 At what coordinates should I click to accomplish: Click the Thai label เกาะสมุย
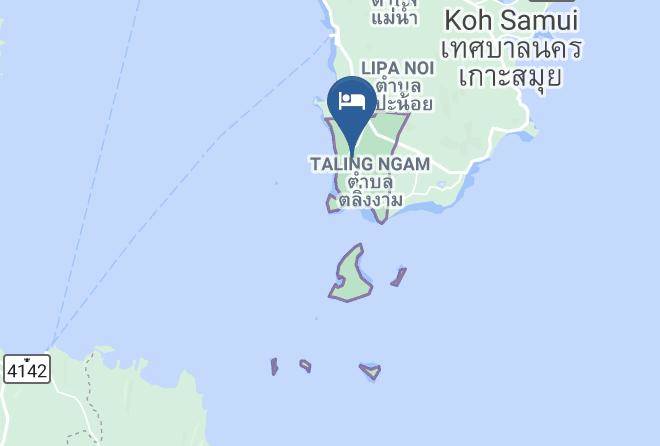pos(511,77)
